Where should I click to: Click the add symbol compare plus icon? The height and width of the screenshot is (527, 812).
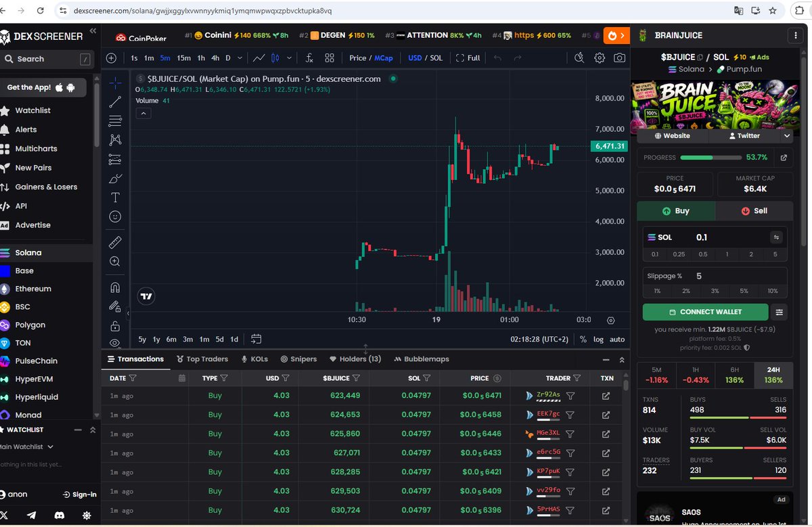(x=112, y=58)
